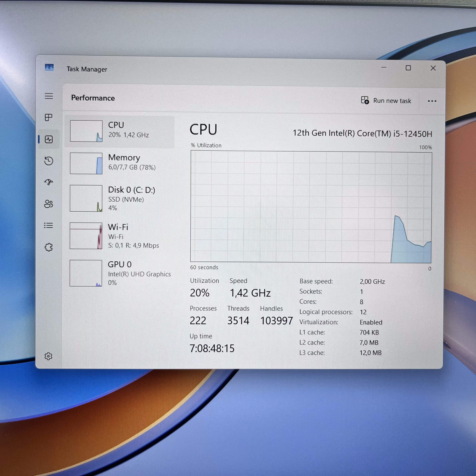Viewport: 476px width, 476px height.
Task: Click the Performance page heading
Action: pos(93,98)
